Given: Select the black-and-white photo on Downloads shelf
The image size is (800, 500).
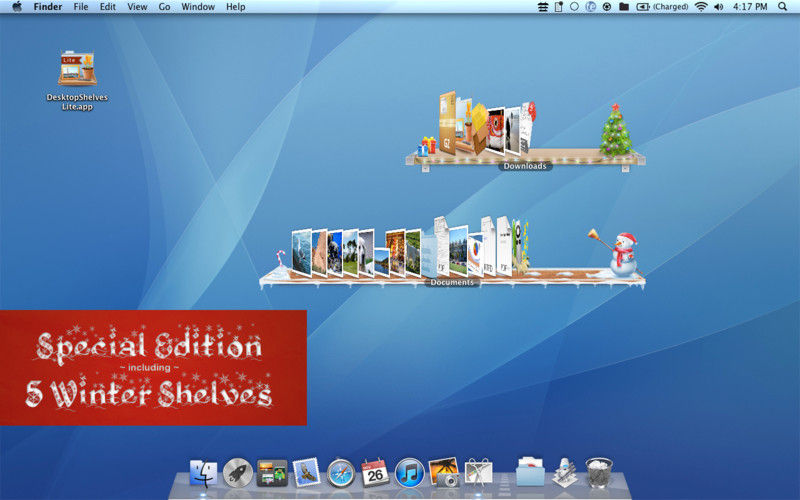Looking at the screenshot, I should (512, 131).
